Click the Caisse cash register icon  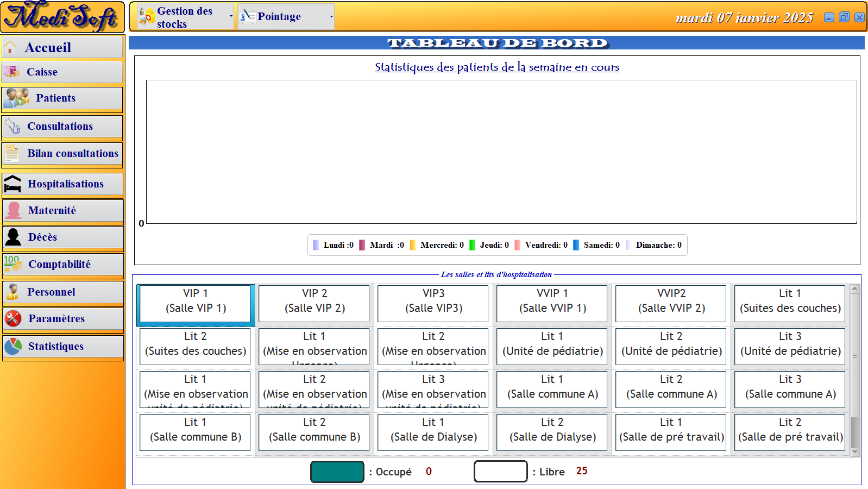pyautogui.click(x=12, y=71)
